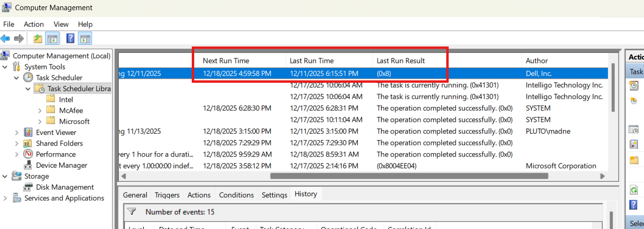Image resolution: width=644 pixels, height=229 pixels.
Task: Sort by the Last Run Result column header
Action: coord(447,61)
